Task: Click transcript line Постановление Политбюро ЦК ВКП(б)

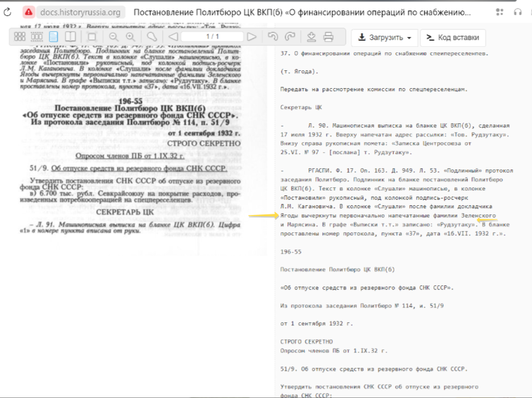Action: pos(337,270)
